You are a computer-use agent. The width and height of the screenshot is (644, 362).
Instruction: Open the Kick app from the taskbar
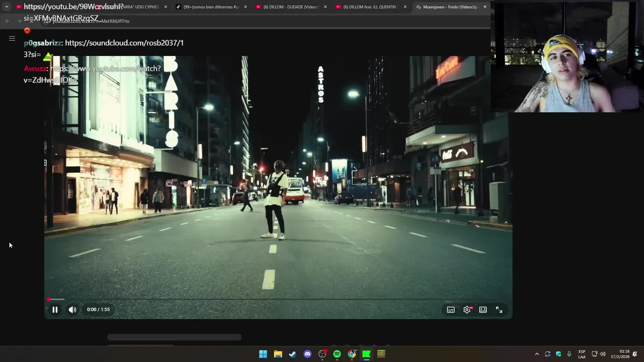[366, 354]
